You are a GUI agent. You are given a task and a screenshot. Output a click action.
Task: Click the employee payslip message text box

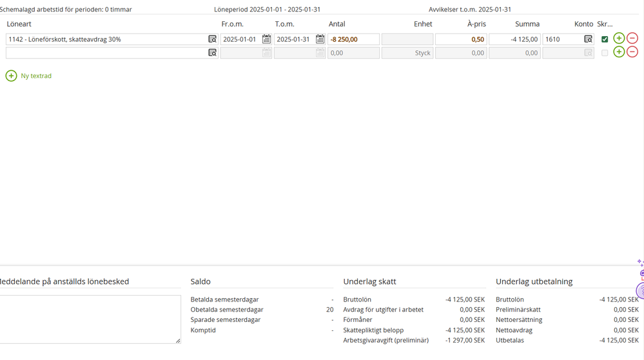point(89,319)
